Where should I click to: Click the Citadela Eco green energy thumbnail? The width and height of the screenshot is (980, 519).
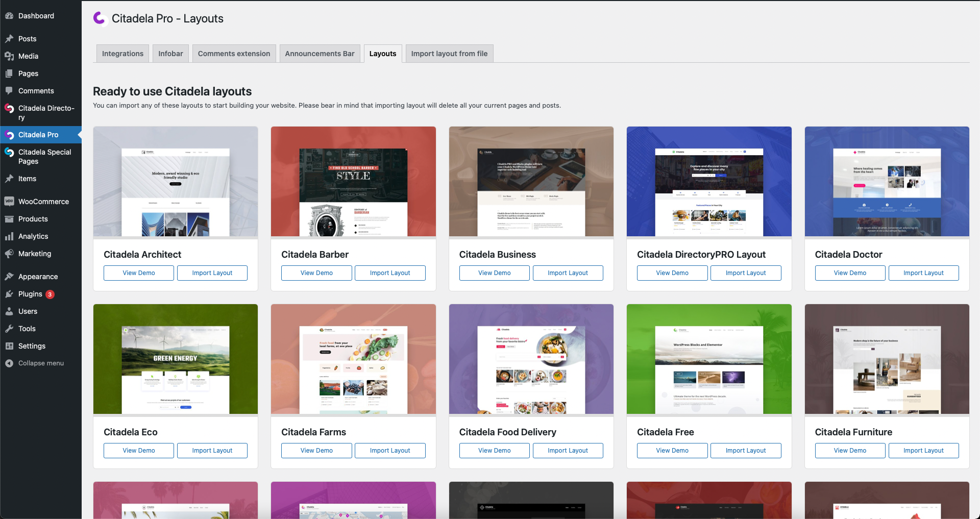tap(176, 359)
